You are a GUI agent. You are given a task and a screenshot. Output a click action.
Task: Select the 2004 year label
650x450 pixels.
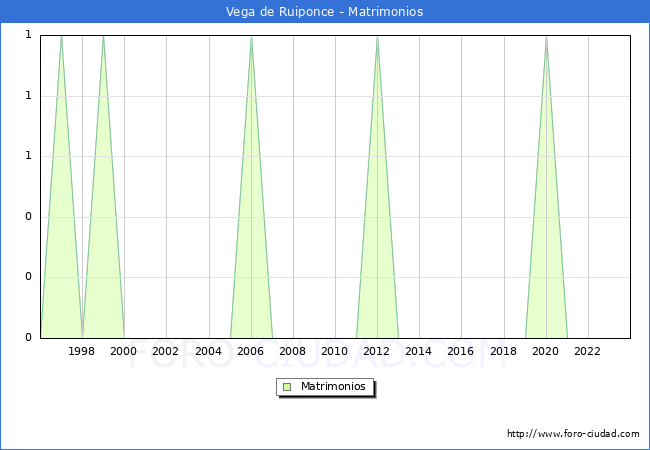point(208,351)
